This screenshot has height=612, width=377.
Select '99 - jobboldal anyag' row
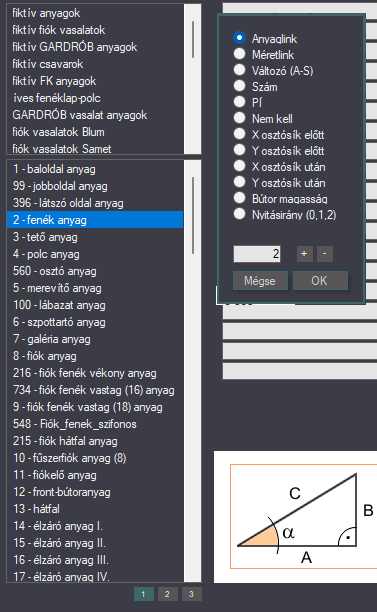click(x=95, y=186)
